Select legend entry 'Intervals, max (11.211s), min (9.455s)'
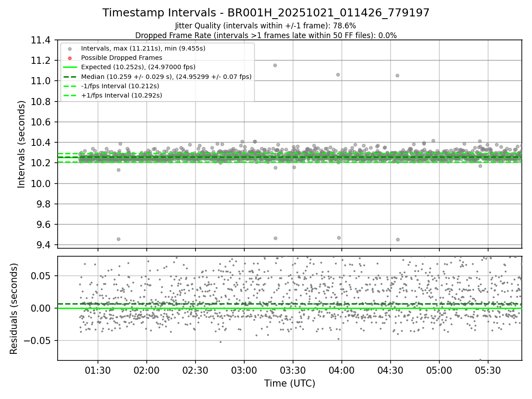 [x=143, y=48]
